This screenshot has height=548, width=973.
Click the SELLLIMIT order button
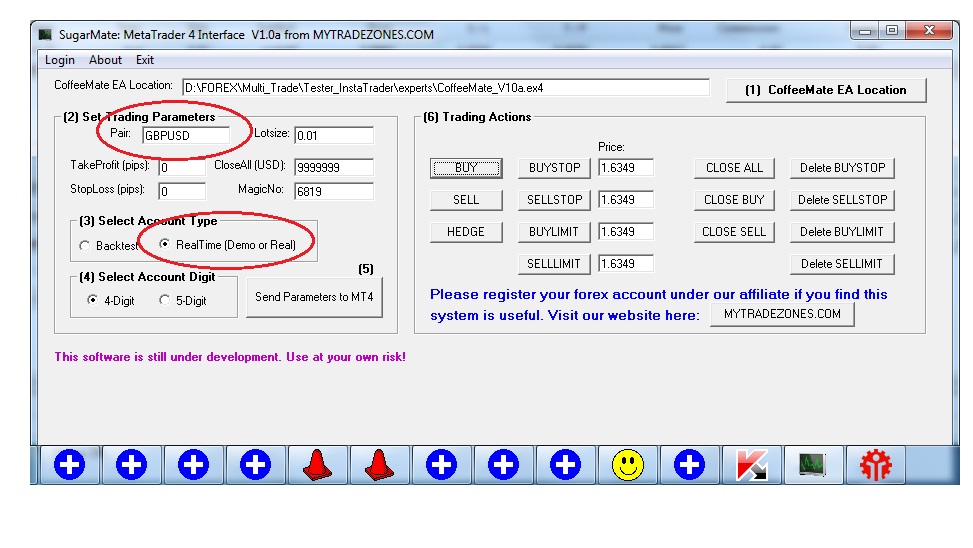(554, 264)
